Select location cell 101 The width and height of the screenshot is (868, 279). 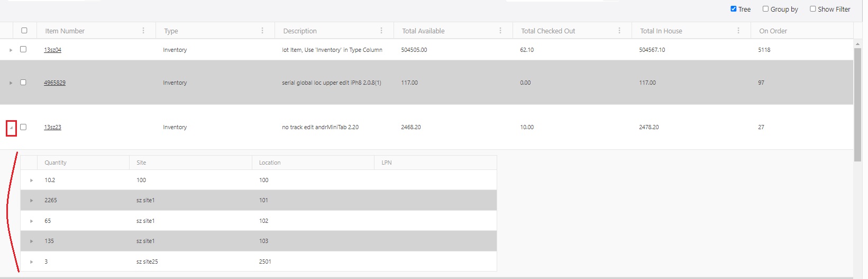click(263, 200)
